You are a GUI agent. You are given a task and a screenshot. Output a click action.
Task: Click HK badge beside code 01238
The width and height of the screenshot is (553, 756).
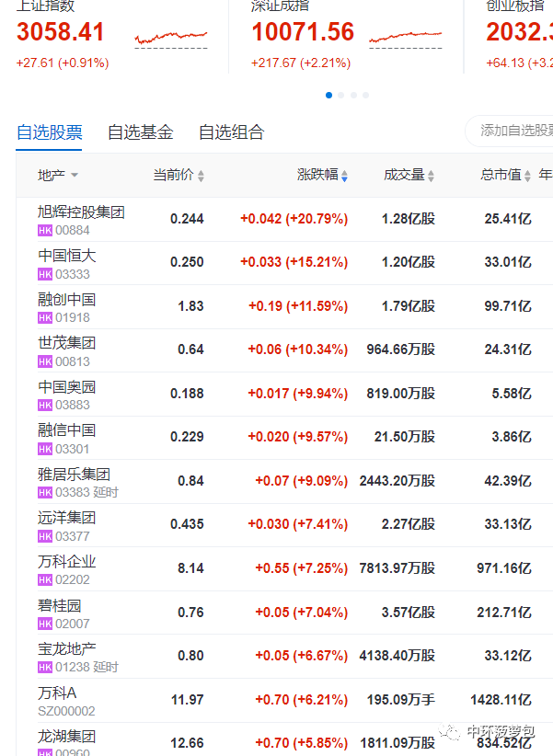click(x=45, y=668)
